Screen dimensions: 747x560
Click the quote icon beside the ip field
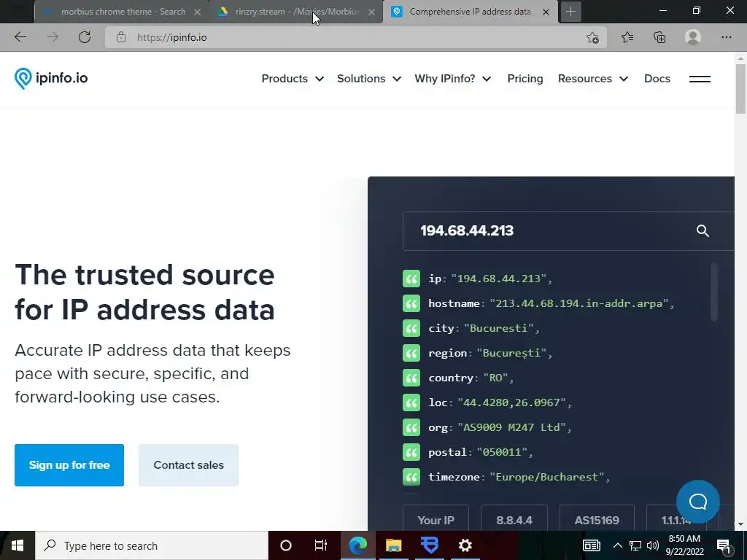(x=411, y=279)
